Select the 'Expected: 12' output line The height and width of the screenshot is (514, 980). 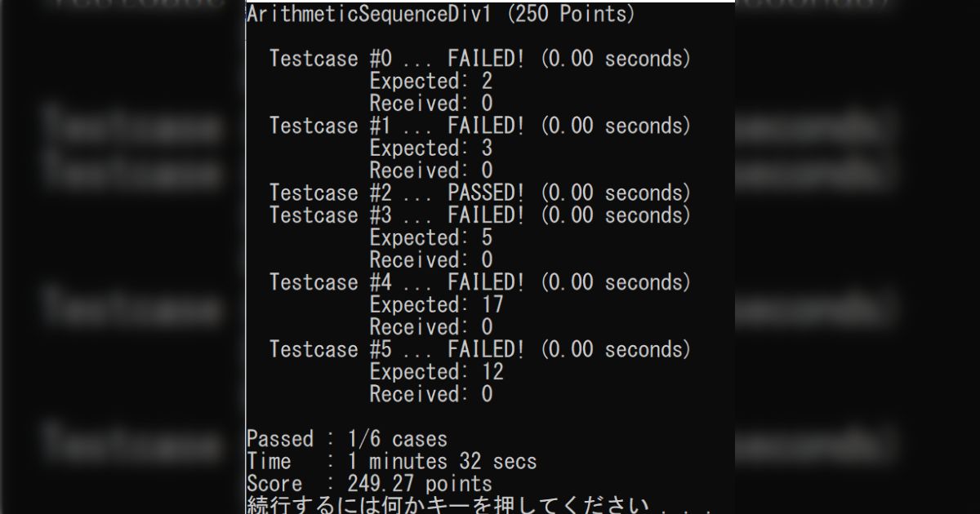pyautogui.click(x=436, y=372)
